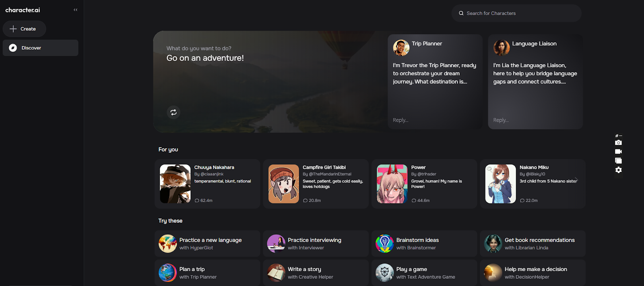Image resolution: width=644 pixels, height=286 pixels.
Task: Open Language Liaison greeting message
Action: (x=535, y=73)
